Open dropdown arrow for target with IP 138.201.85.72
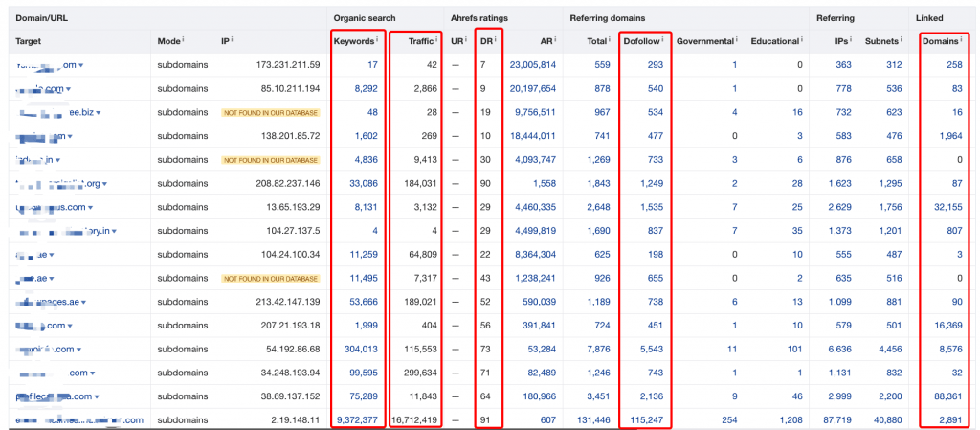980x430 pixels. (x=70, y=136)
